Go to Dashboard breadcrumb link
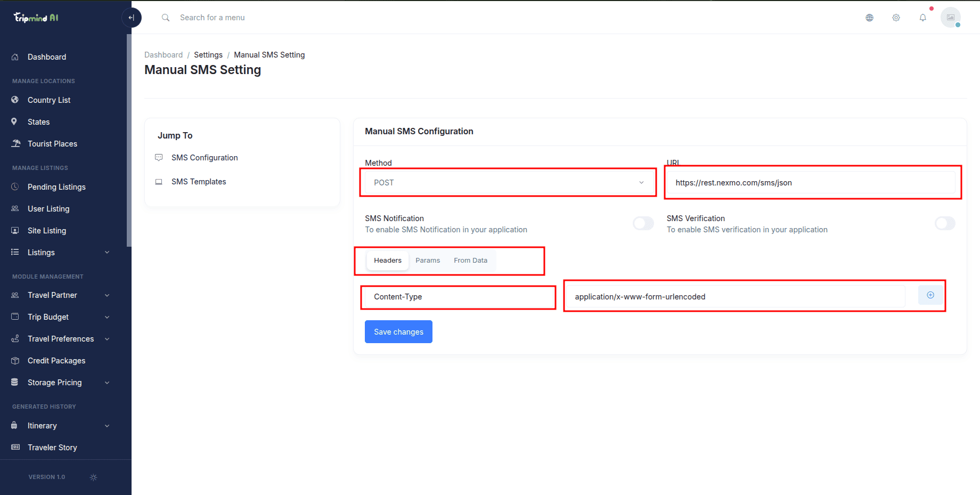The width and height of the screenshot is (980, 495). pyautogui.click(x=164, y=55)
